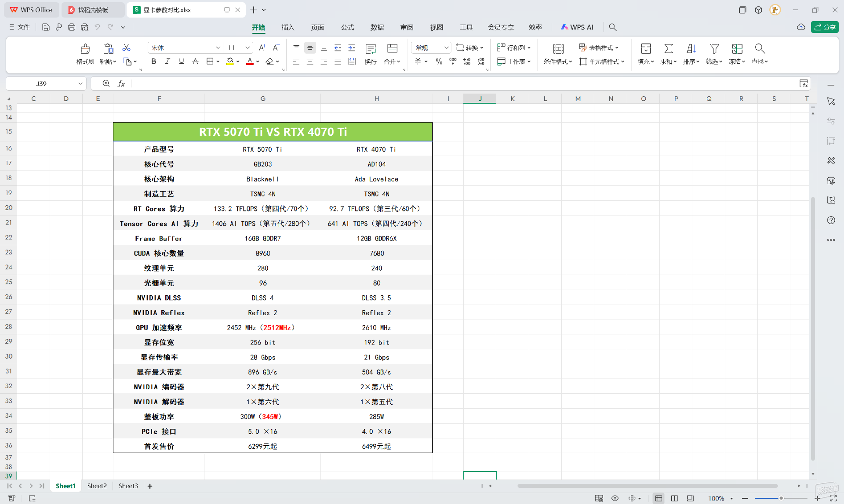
Task: Switch to the 数据 (Data) tab
Action: pos(377,27)
